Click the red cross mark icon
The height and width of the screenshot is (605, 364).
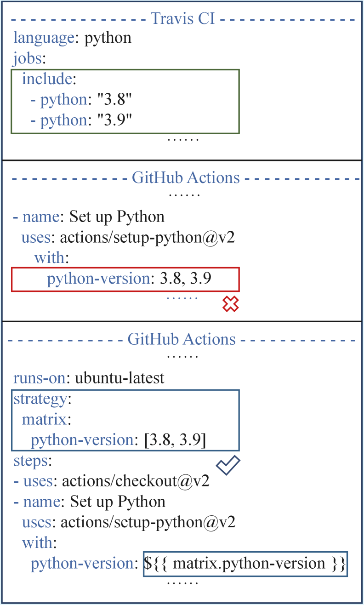point(231,304)
